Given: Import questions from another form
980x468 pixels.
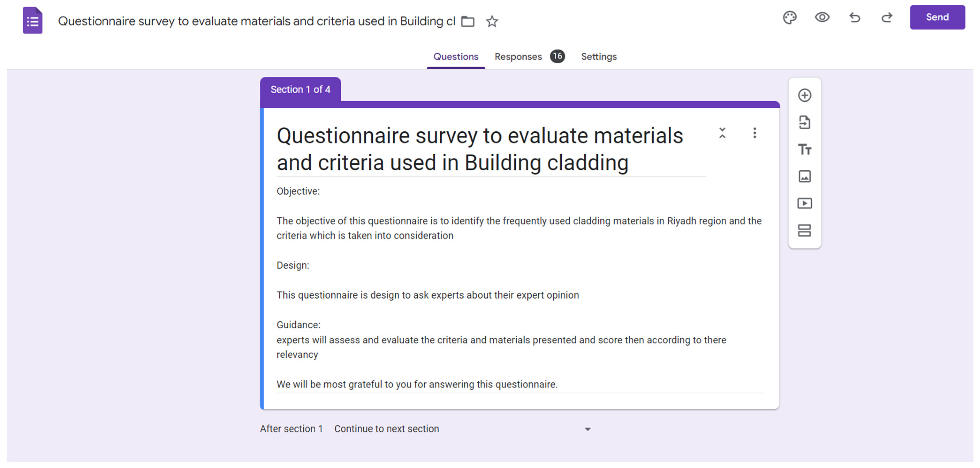Looking at the screenshot, I should click(x=804, y=123).
